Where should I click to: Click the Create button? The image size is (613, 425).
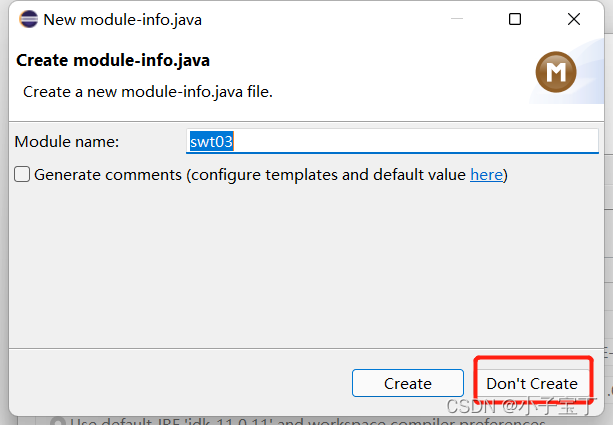click(x=408, y=383)
